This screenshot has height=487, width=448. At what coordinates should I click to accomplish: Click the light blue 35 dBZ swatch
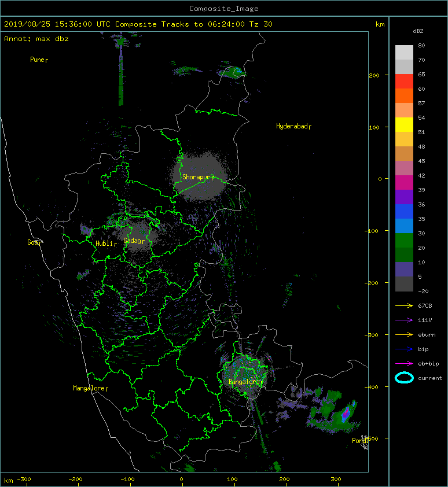[404, 226]
